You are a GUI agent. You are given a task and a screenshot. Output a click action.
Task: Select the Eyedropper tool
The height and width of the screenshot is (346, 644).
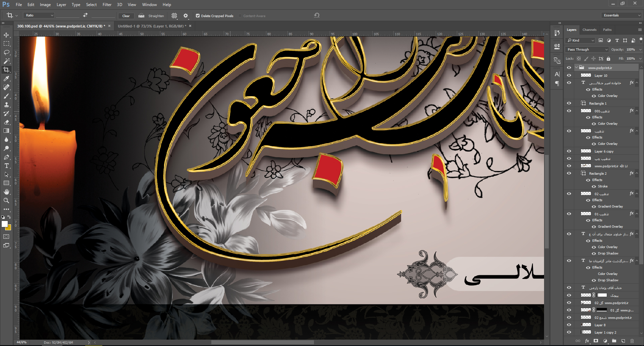pos(6,78)
